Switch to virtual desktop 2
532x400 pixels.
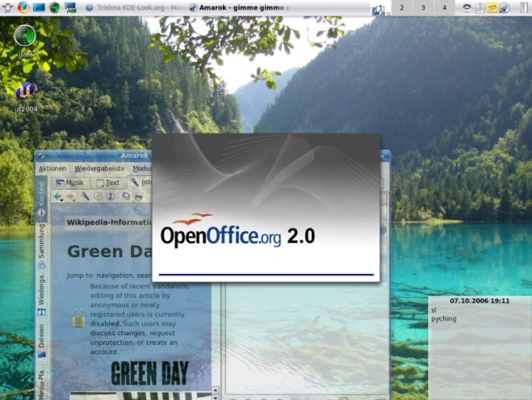[x=402, y=7]
